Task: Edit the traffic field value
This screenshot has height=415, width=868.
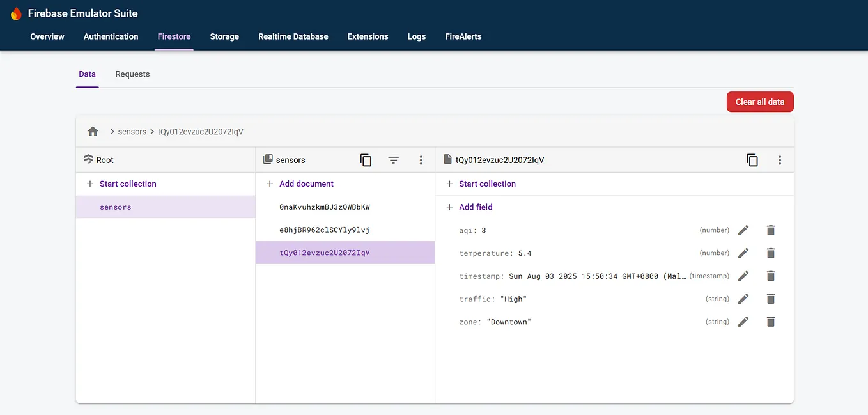Action: 743,299
